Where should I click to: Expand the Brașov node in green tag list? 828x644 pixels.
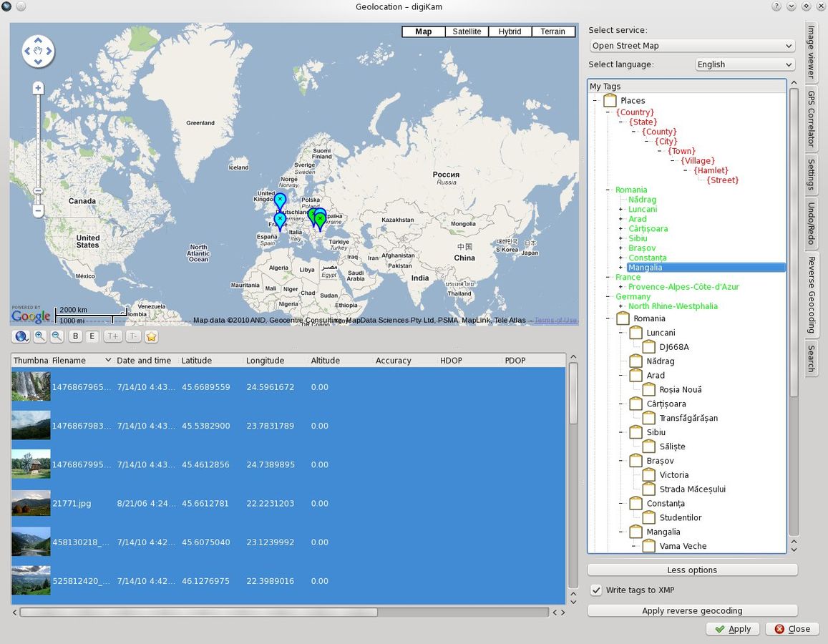pyautogui.click(x=620, y=248)
